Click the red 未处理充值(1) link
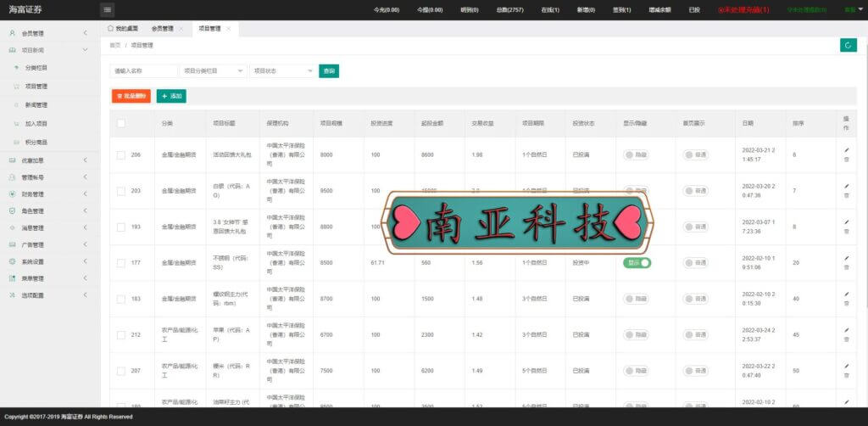Image resolution: width=868 pixels, height=426 pixels. (743, 10)
